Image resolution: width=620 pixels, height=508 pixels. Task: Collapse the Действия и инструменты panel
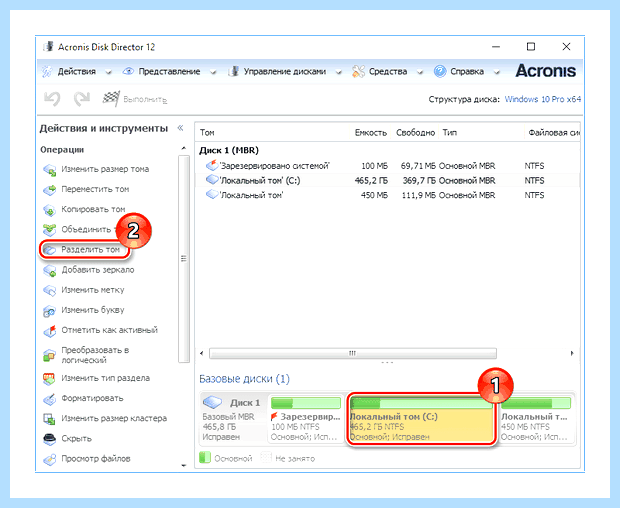point(181,128)
